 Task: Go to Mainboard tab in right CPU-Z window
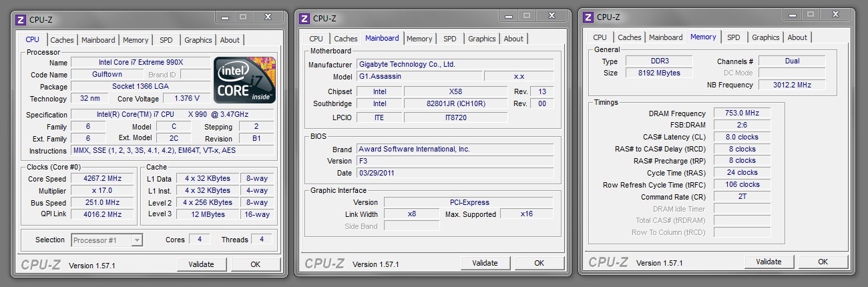coord(666,37)
